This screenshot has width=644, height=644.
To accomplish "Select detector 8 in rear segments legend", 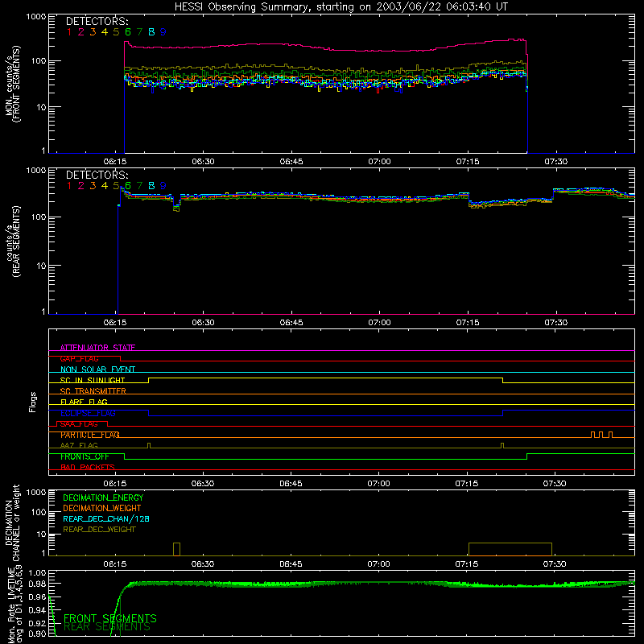I will tap(151, 186).
